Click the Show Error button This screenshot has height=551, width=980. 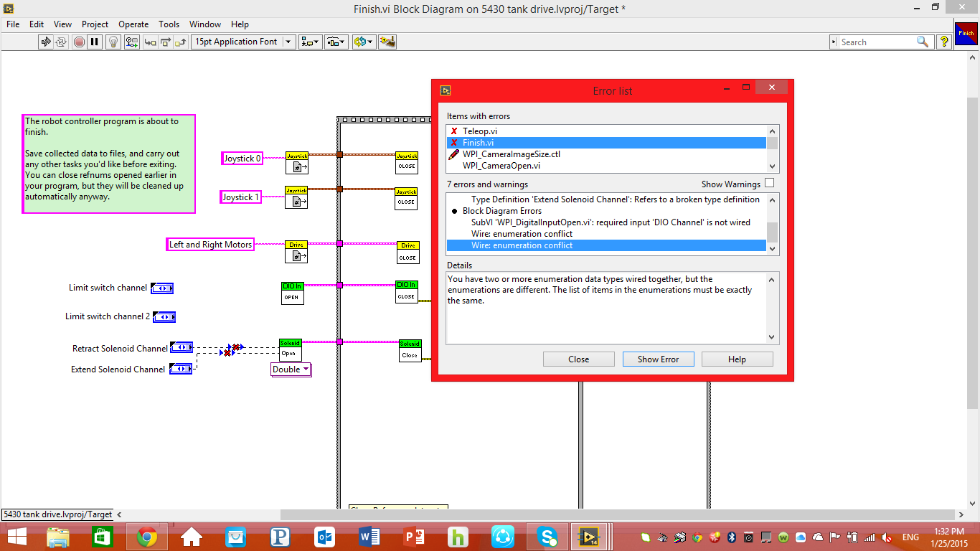click(x=658, y=359)
